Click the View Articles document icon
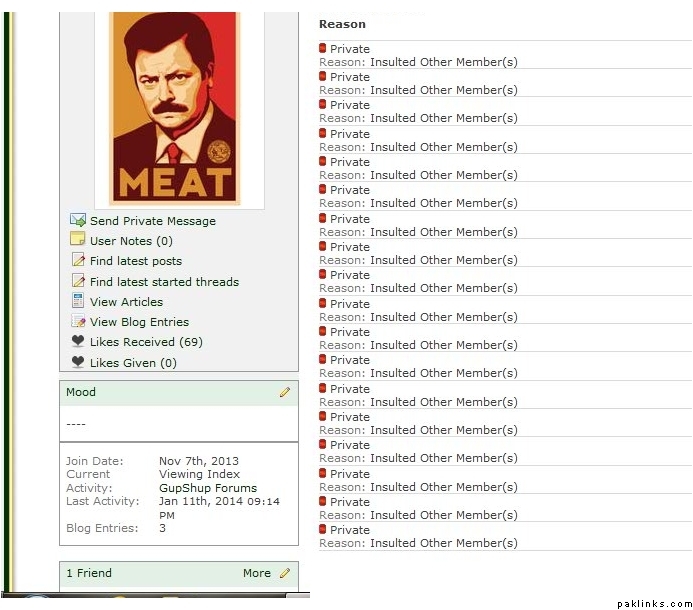 pyautogui.click(x=77, y=301)
